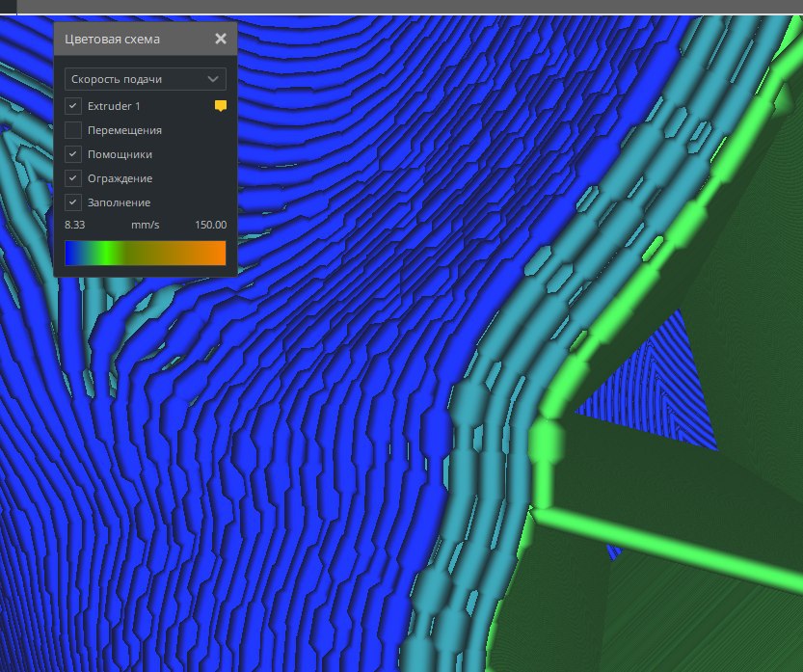The image size is (803, 672).
Task: Toggle the Extruder 1 checkbox
Action: 73,106
